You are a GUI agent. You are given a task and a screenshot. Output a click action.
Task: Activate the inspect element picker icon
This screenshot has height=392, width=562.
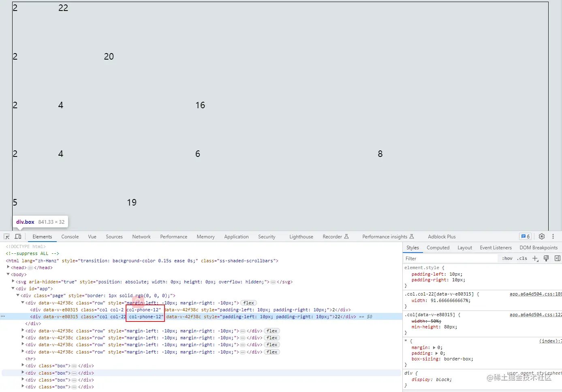(6, 236)
